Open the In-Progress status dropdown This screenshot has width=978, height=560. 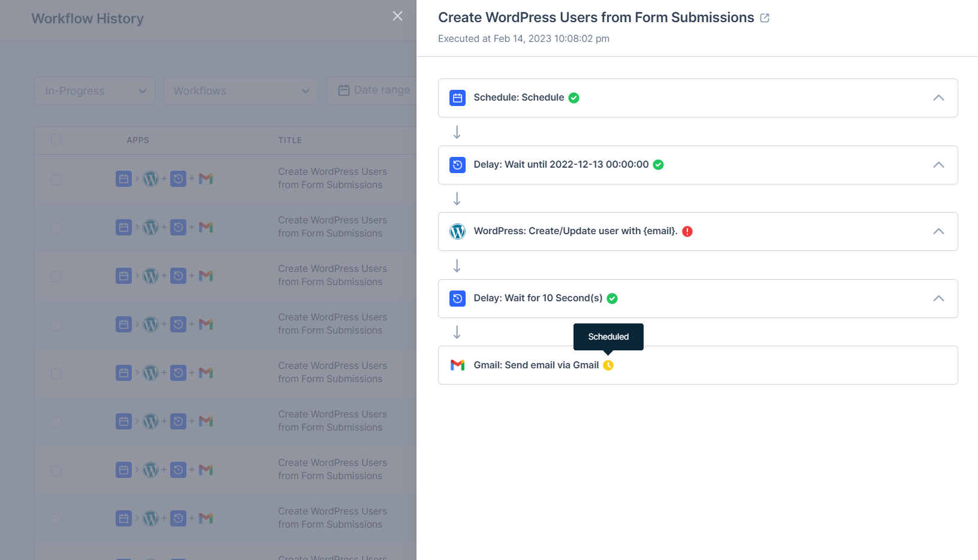95,91
